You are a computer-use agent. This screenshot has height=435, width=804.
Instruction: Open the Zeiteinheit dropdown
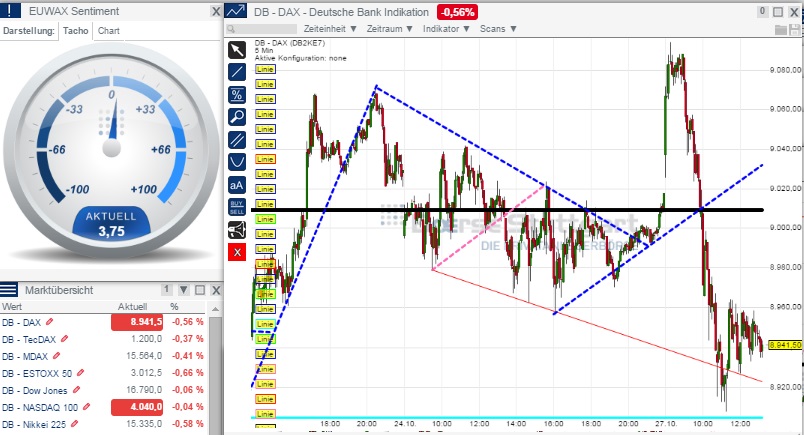[330, 29]
